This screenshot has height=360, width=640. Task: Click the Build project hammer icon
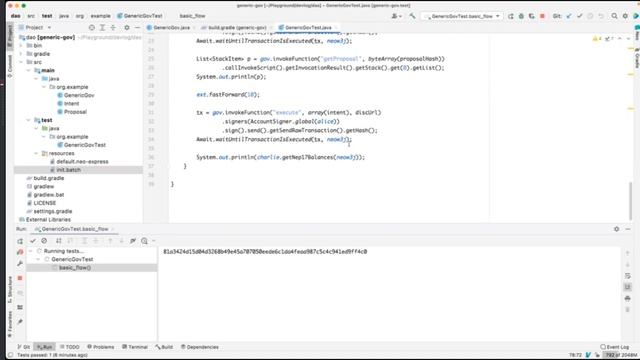[412, 16]
